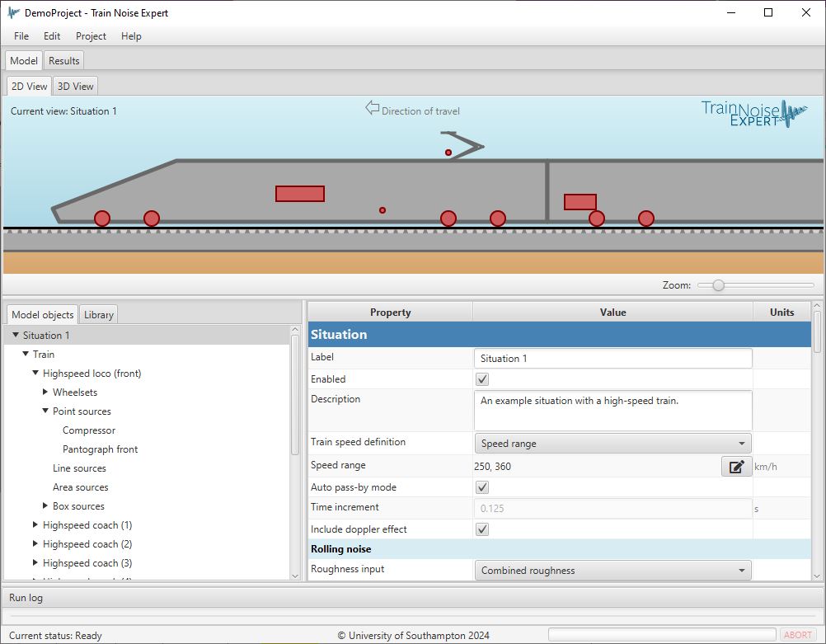Expand the Wheelsets node

click(x=45, y=392)
